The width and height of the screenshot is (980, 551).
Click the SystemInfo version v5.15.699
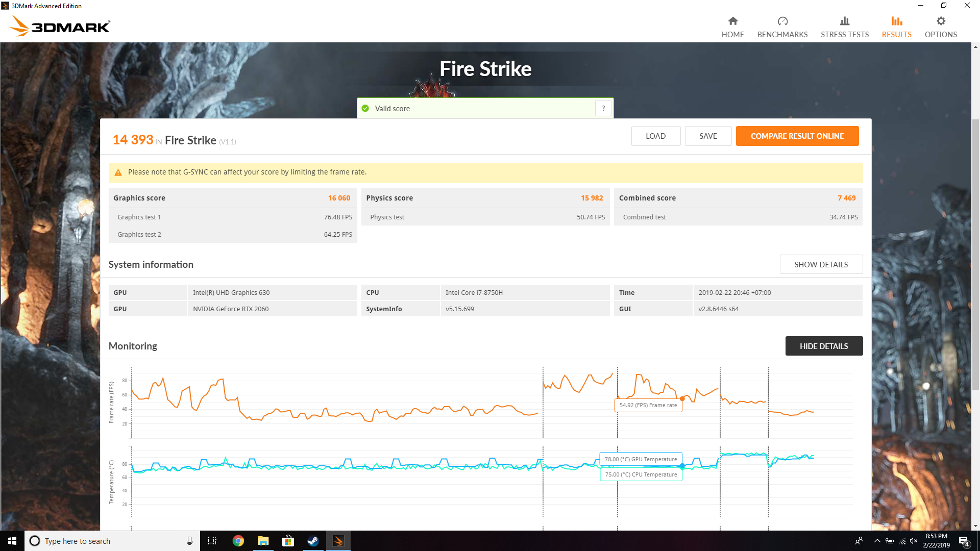coord(459,309)
